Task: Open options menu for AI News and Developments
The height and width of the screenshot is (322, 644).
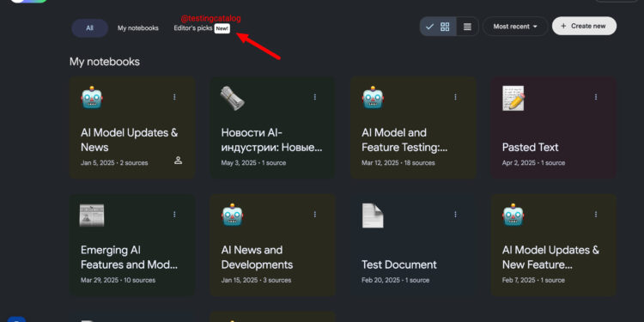Action: pos(315,215)
